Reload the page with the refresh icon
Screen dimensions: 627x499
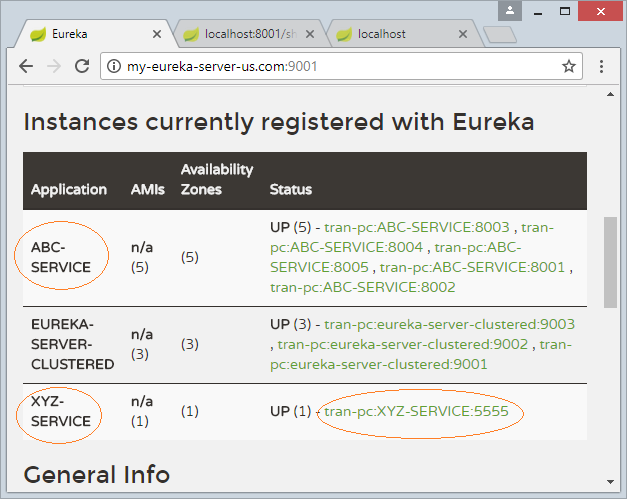[82, 66]
